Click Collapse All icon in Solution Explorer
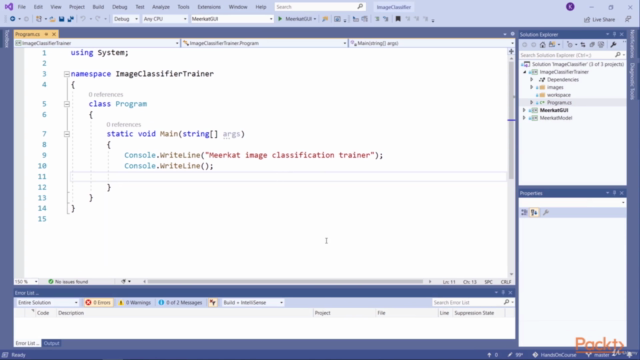 click(x=592, y=44)
